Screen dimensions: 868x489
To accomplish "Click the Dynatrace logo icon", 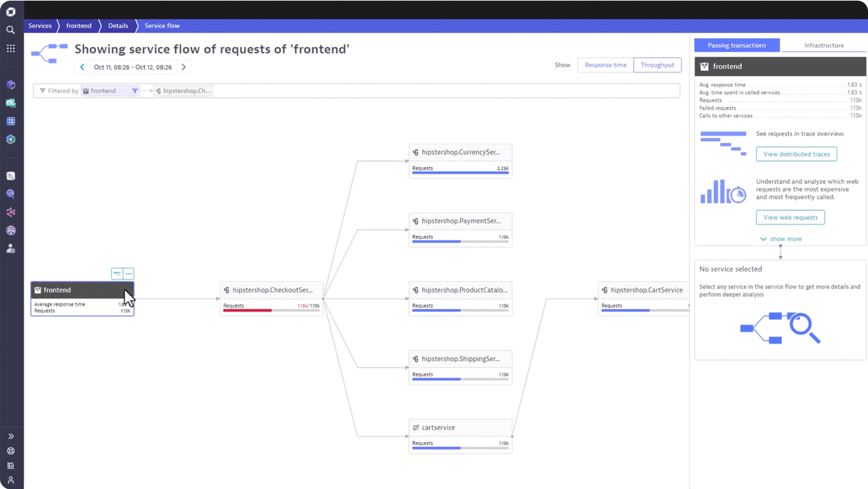I will tap(11, 12).
